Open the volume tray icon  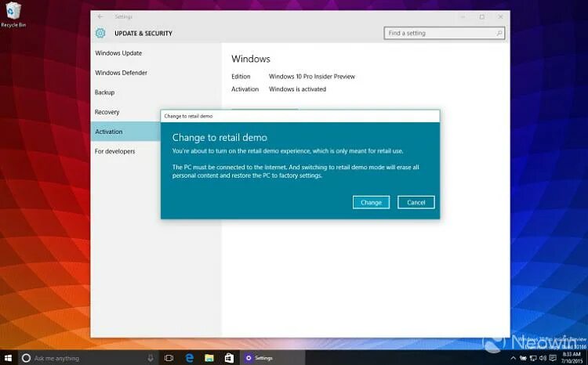point(543,358)
